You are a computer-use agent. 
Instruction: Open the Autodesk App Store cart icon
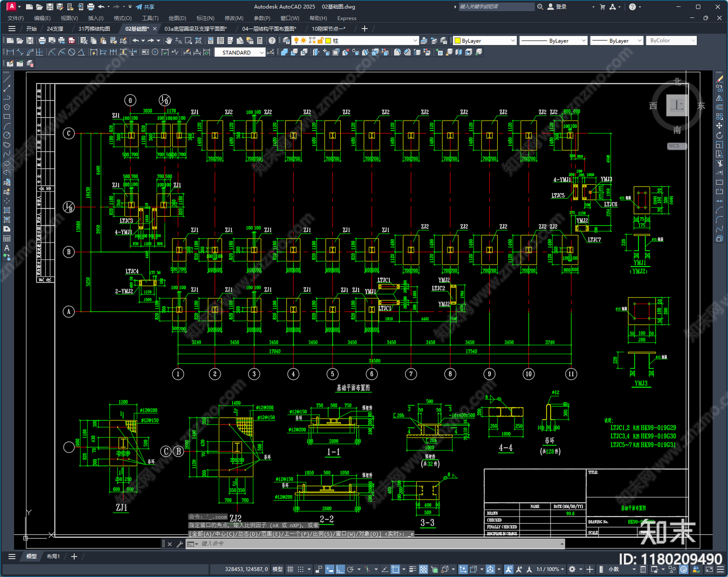(x=603, y=7)
